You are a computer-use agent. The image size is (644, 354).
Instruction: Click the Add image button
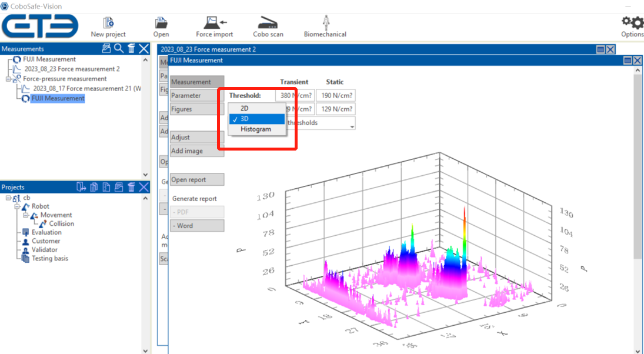click(x=196, y=151)
